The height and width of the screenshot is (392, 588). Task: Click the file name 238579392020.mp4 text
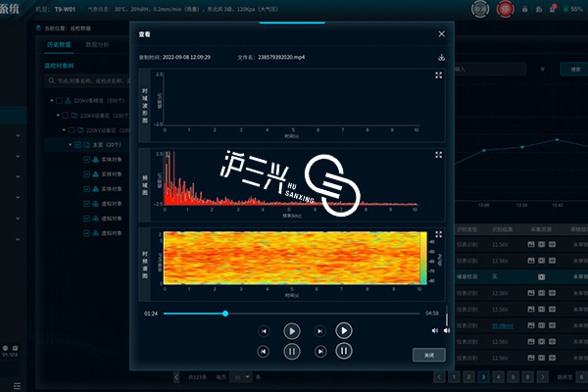(x=281, y=58)
